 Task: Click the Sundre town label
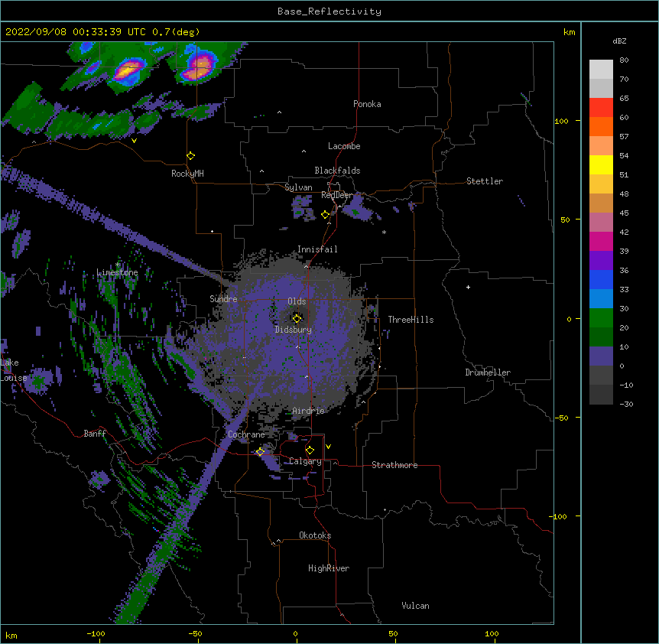(223, 299)
